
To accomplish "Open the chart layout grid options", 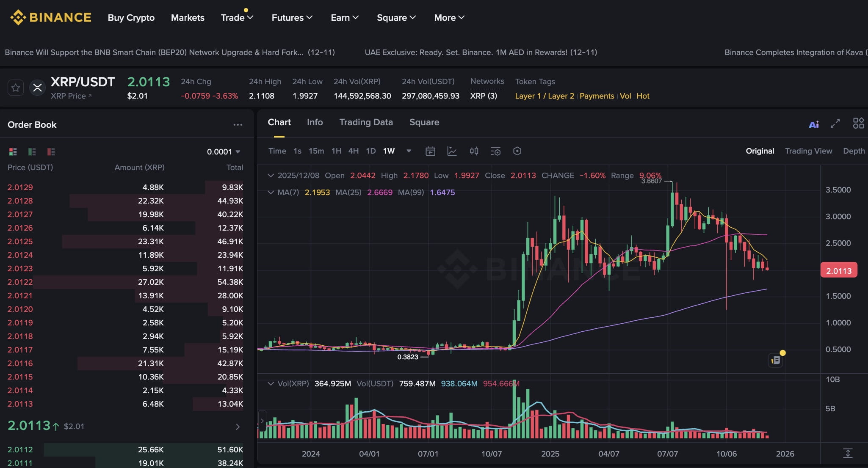I will (x=858, y=123).
